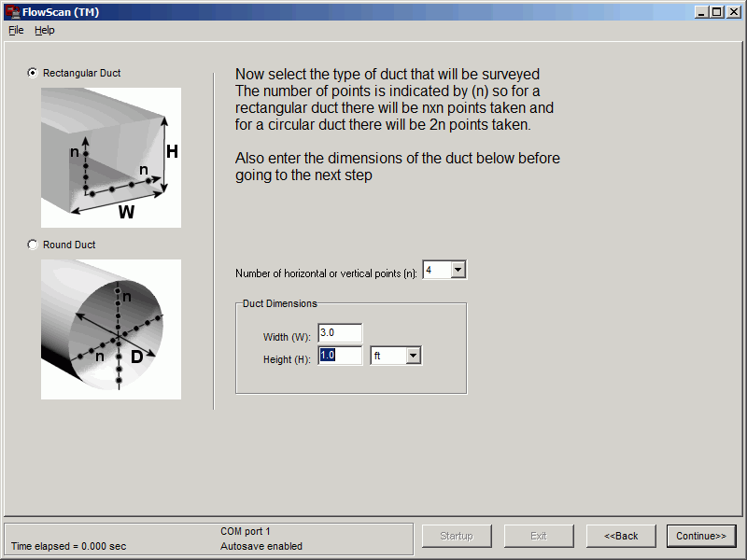Minimize the FlowScan window
Image resolution: width=747 pixels, height=560 pixels.
coord(702,12)
